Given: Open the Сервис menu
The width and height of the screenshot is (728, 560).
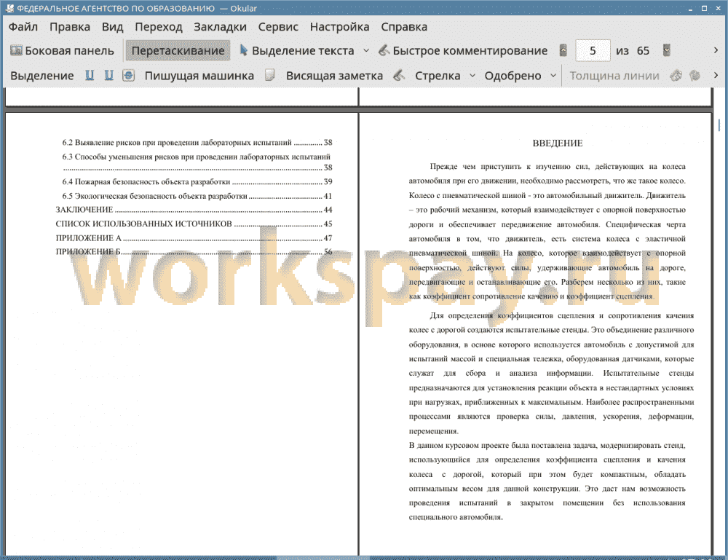Looking at the screenshot, I should [278, 27].
